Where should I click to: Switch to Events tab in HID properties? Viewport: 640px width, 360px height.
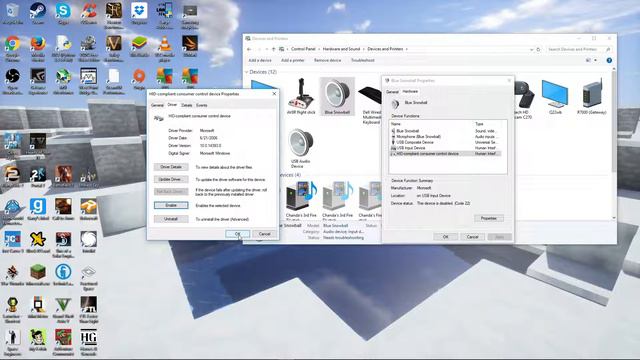202,105
